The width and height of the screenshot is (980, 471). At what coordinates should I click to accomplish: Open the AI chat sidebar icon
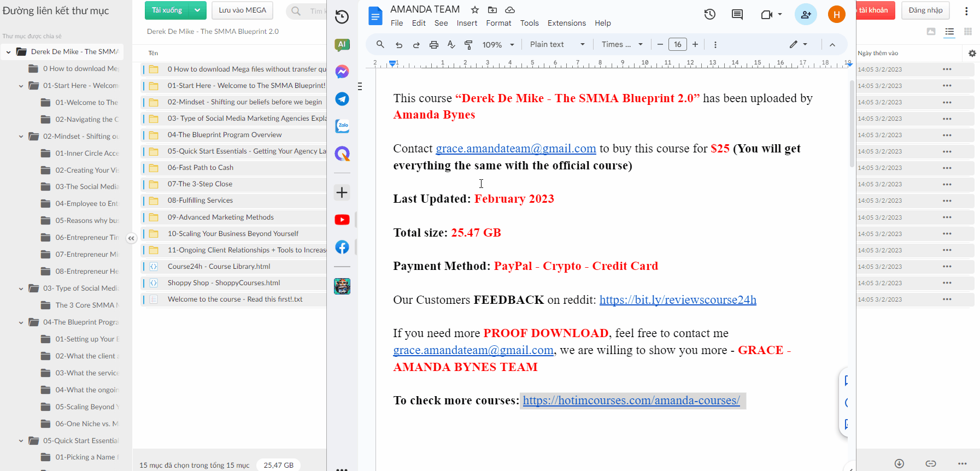[x=342, y=45]
